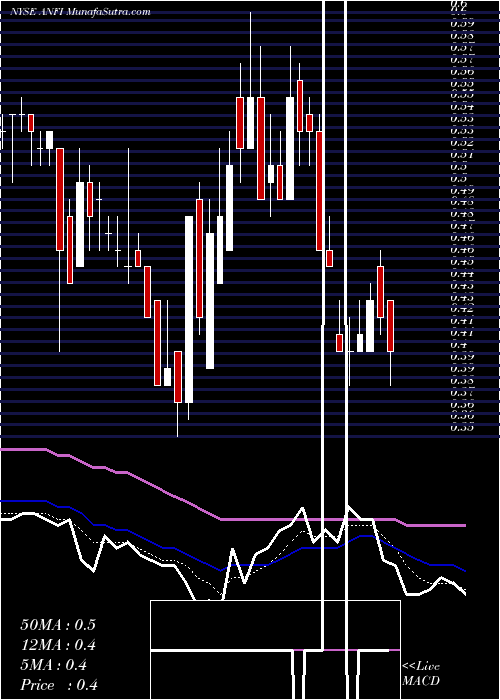
Task: Click the "<<Live MACD" label
Action: tap(421, 673)
